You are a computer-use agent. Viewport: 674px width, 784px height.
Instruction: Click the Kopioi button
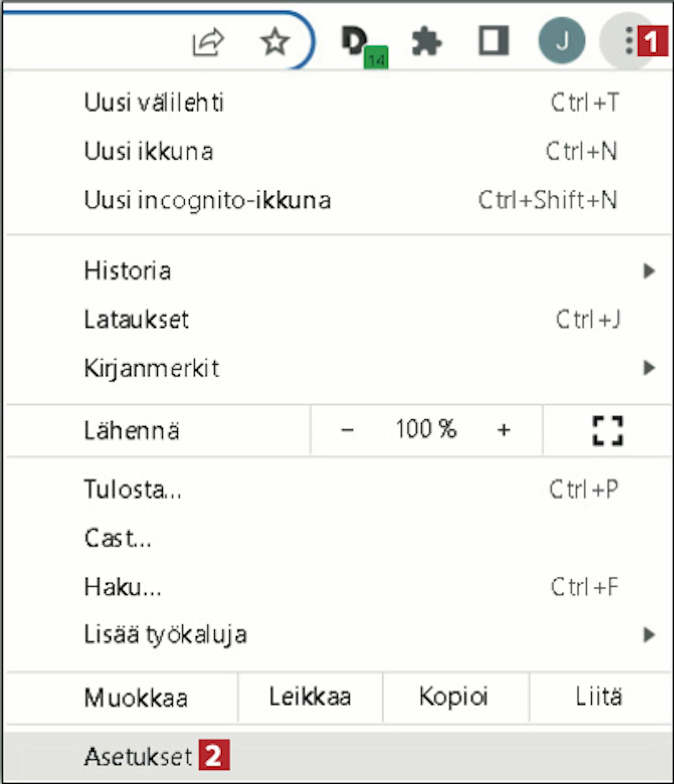tap(456, 697)
